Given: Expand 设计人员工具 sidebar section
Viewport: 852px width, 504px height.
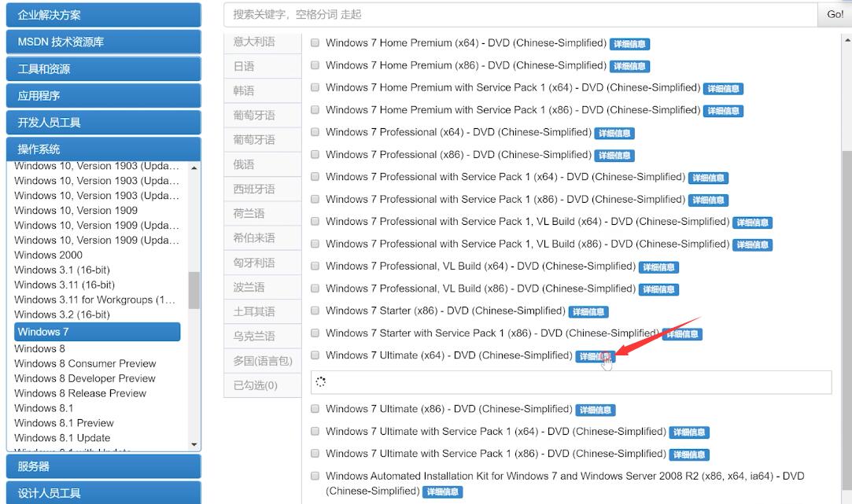Looking at the screenshot, I should [x=103, y=493].
